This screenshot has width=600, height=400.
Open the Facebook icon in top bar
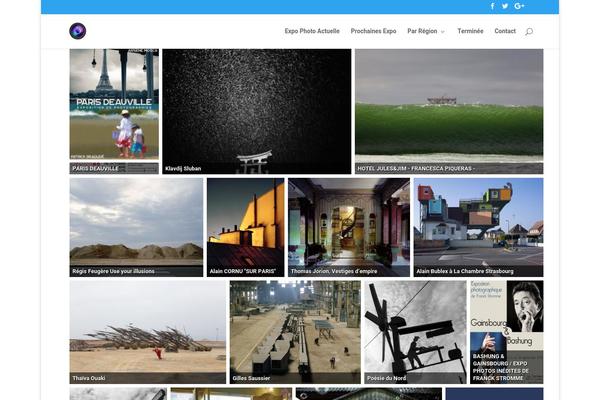pyautogui.click(x=493, y=6)
